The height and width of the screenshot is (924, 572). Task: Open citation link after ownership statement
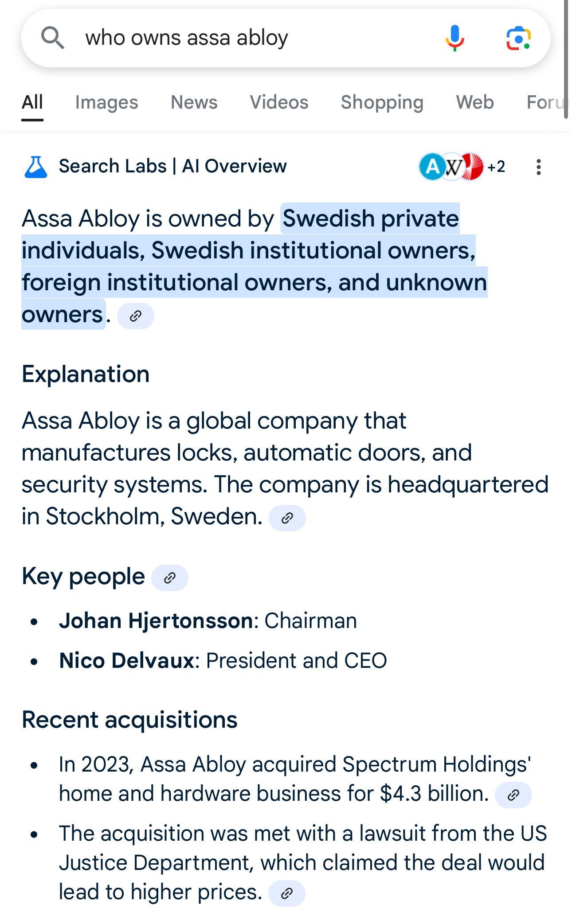point(136,316)
